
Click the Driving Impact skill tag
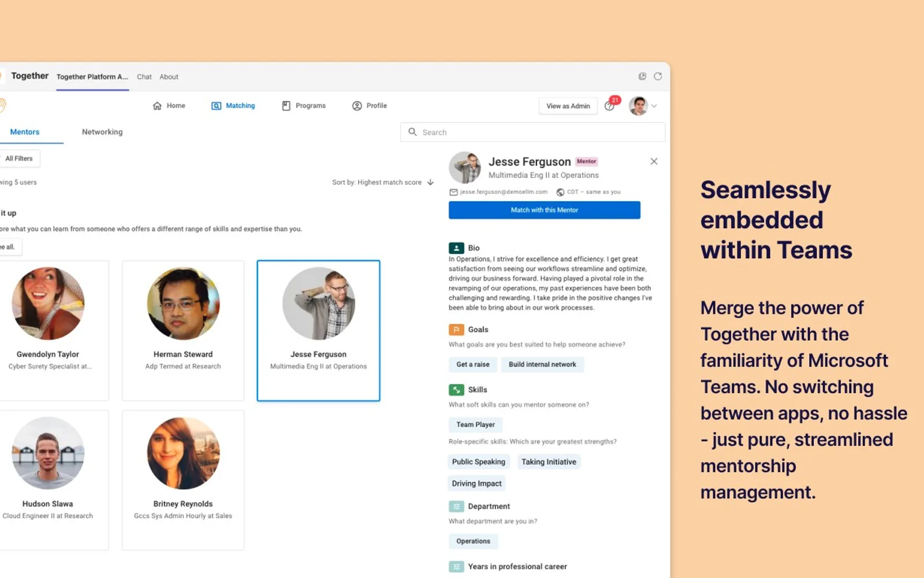(x=477, y=484)
